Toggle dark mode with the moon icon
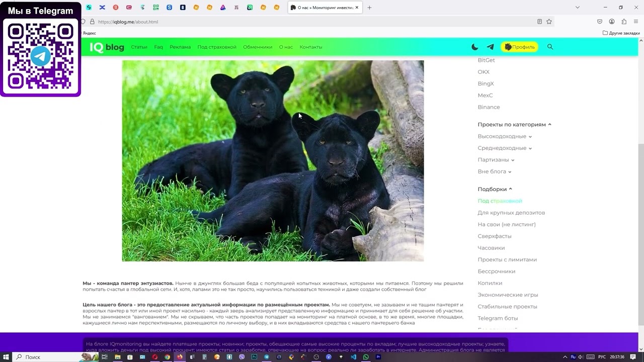 (475, 47)
